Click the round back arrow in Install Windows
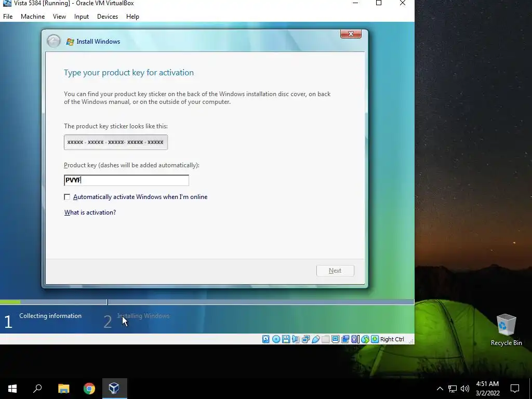 tap(54, 42)
